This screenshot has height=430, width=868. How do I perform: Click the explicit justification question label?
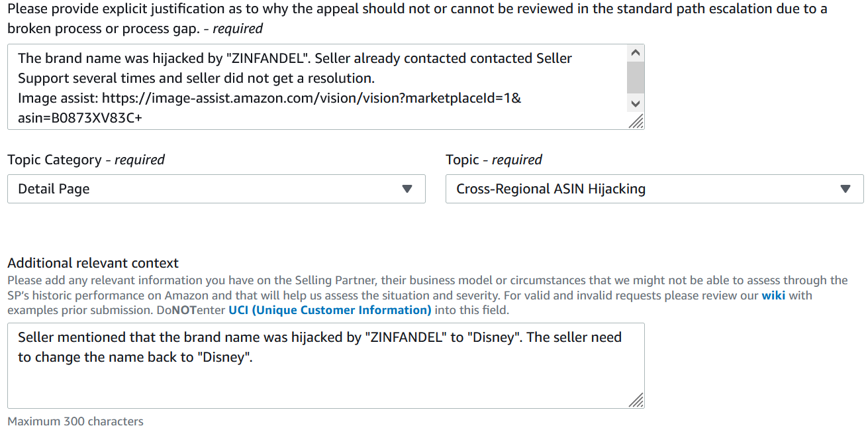pyautogui.click(x=417, y=19)
